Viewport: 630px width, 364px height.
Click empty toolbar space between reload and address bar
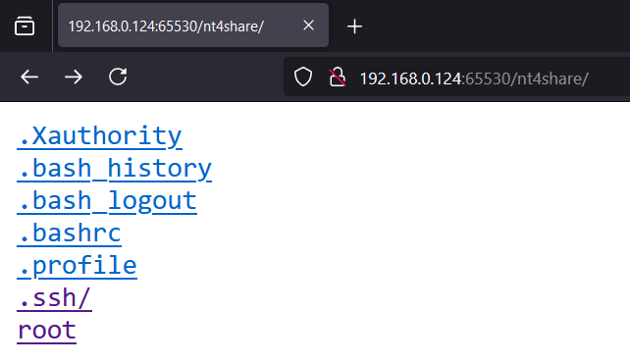(x=207, y=77)
